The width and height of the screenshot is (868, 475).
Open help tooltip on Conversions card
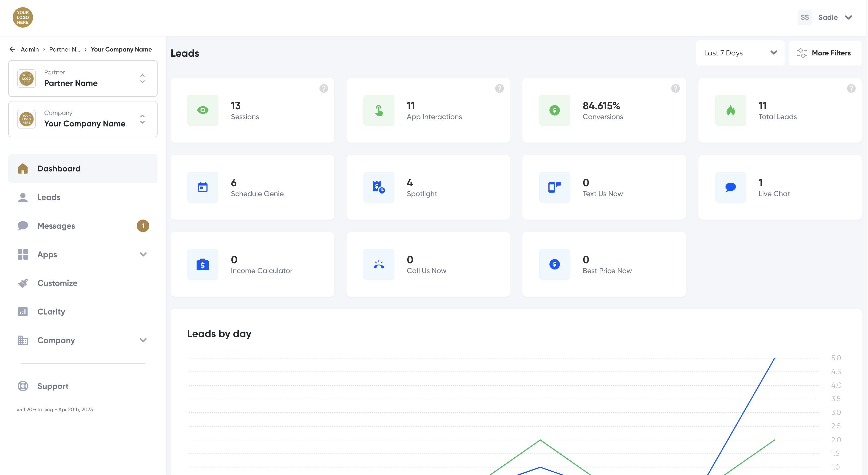point(675,88)
